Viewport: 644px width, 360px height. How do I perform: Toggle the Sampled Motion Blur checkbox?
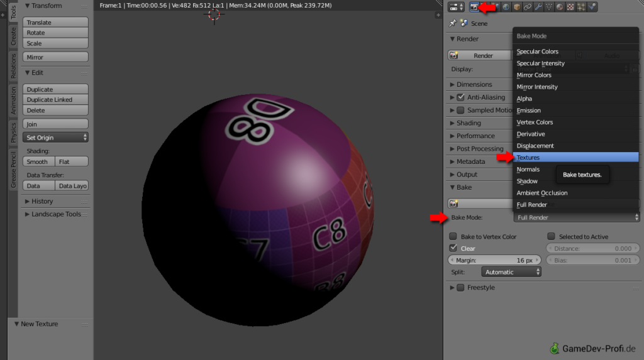point(460,110)
